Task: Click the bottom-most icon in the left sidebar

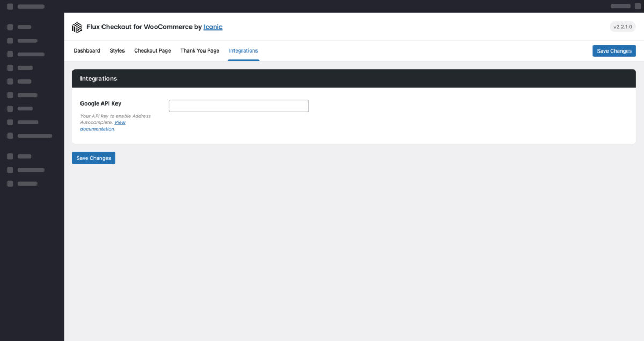Action: coord(9,183)
